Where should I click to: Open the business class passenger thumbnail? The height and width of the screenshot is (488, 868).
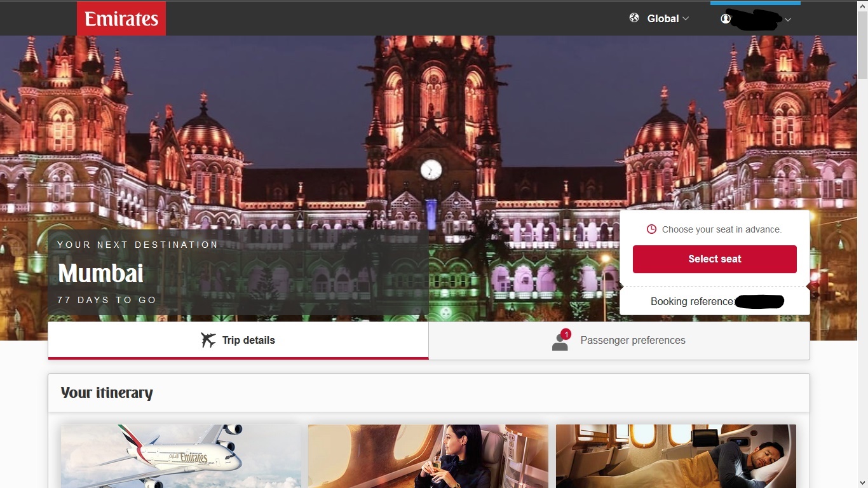(428, 456)
